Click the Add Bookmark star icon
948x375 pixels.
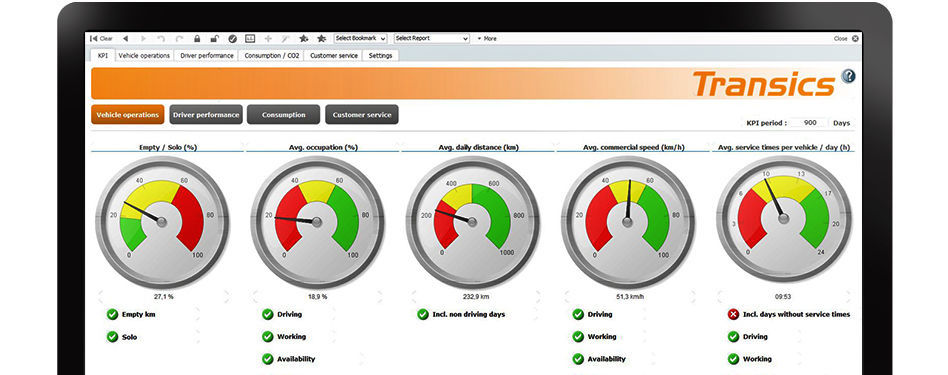point(304,38)
